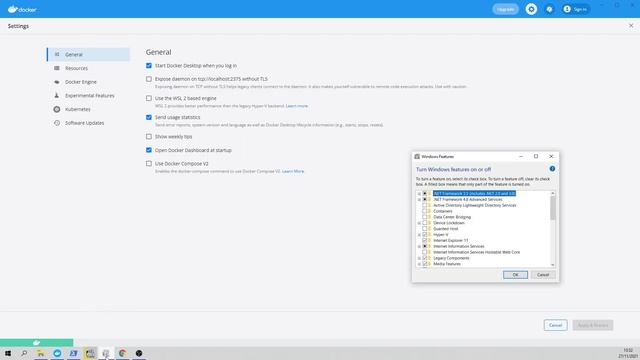Image resolution: width=640 pixels, height=360 pixels.
Task: Open the WSL 2 Learn more link
Action: tap(297, 106)
